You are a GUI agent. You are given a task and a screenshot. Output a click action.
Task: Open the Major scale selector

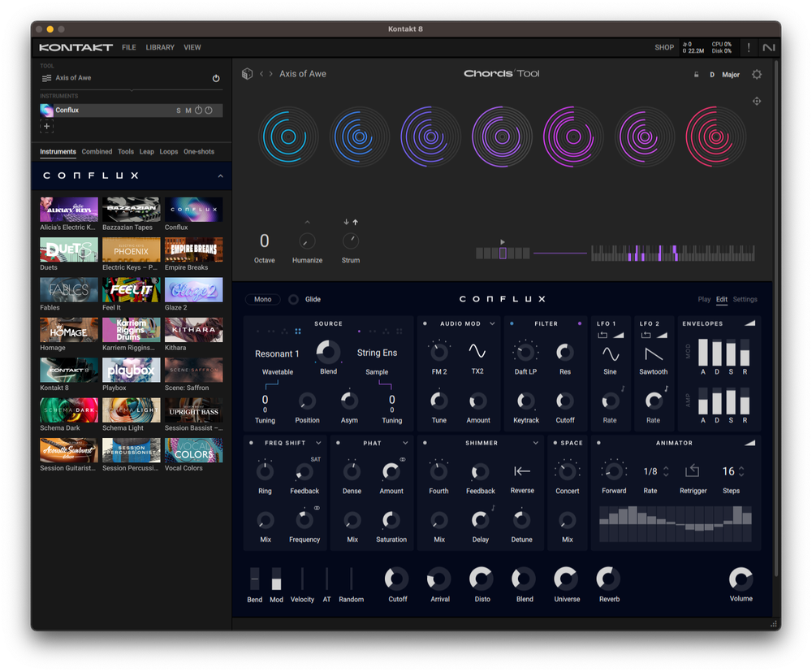point(729,74)
